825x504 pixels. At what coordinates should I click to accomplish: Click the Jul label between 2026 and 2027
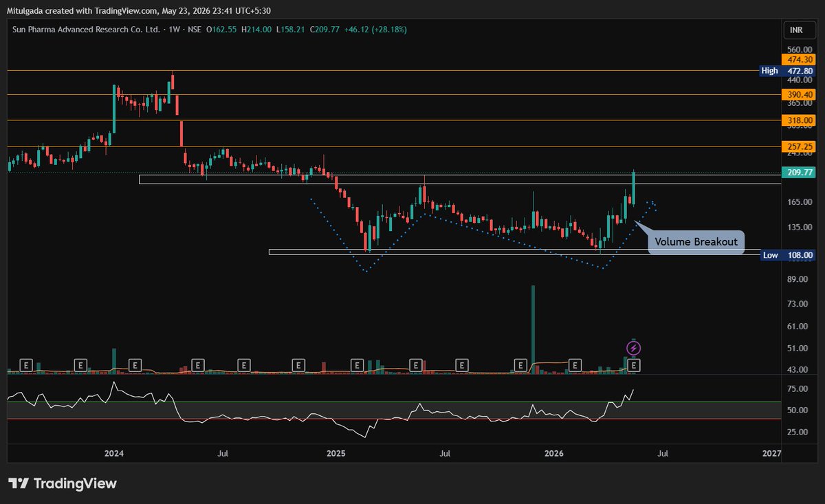pyautogui.click(x=663, y=454)
